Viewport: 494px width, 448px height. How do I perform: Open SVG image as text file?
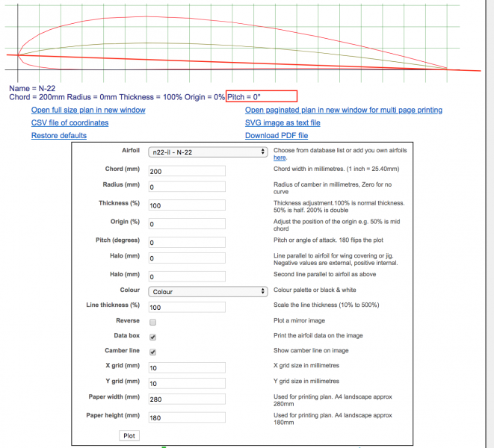tap(282, 122)
